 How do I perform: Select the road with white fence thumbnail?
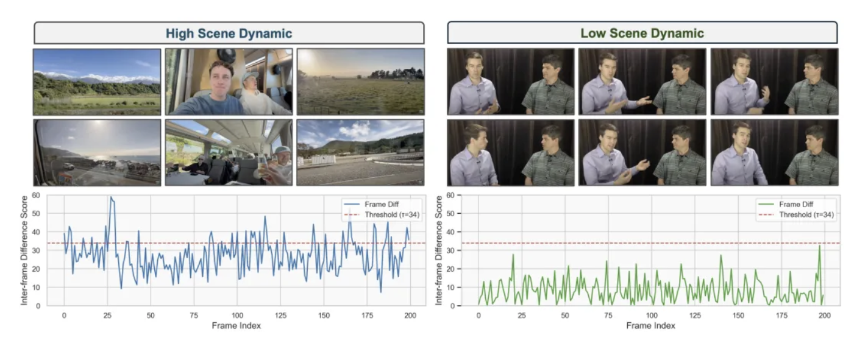point(360,152)
